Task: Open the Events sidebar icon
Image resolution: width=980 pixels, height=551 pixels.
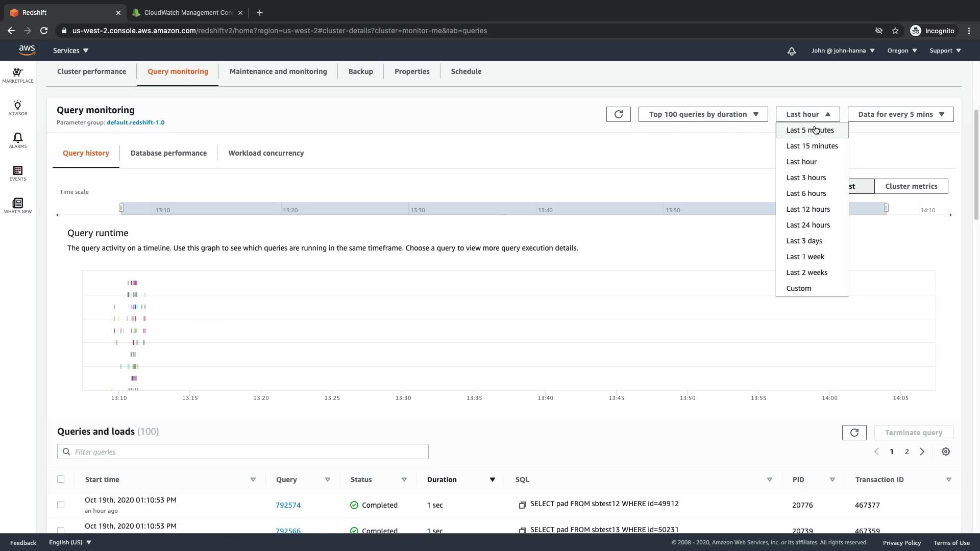Action: tap(17, 173)
